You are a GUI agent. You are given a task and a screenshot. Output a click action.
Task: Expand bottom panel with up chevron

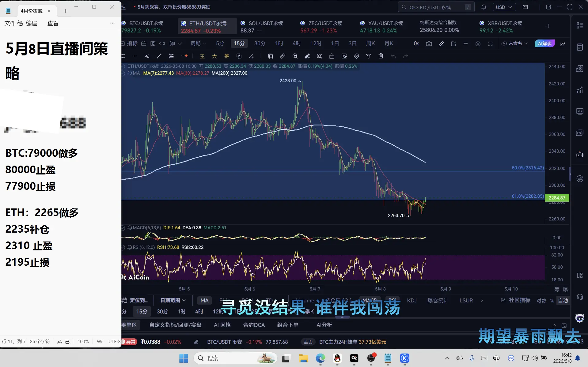pyautogui.click(x=554, y=325)
